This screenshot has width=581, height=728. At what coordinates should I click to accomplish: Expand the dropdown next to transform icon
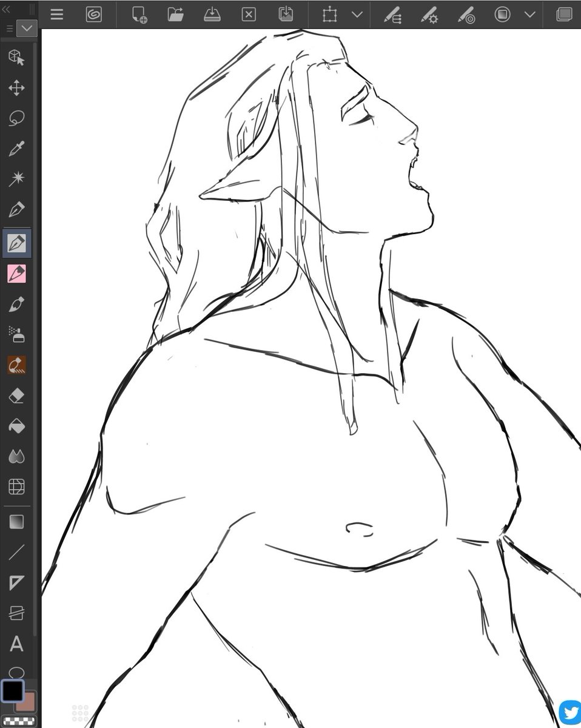click(x=357, y=15)
